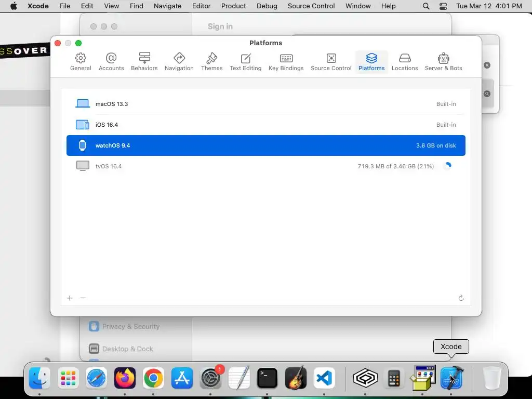Click the device icon beside iOS 16.4
This screenshot has height=399, width=532.
click(82, 125)
